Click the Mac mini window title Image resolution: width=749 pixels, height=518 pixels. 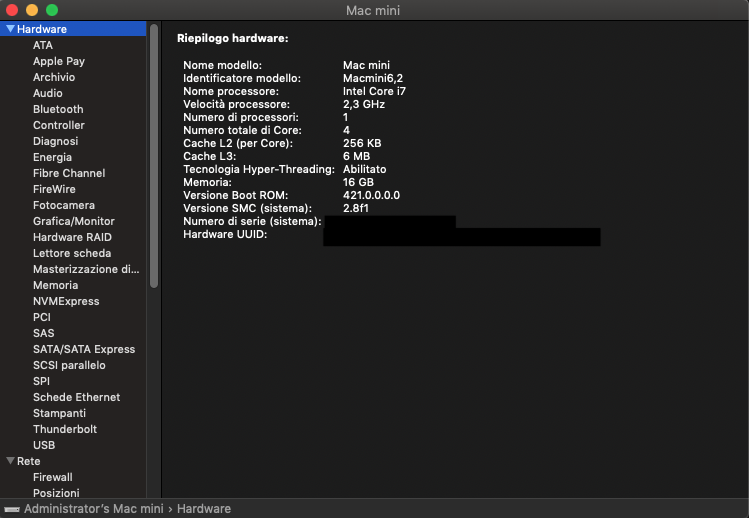(x=373, y=11)
